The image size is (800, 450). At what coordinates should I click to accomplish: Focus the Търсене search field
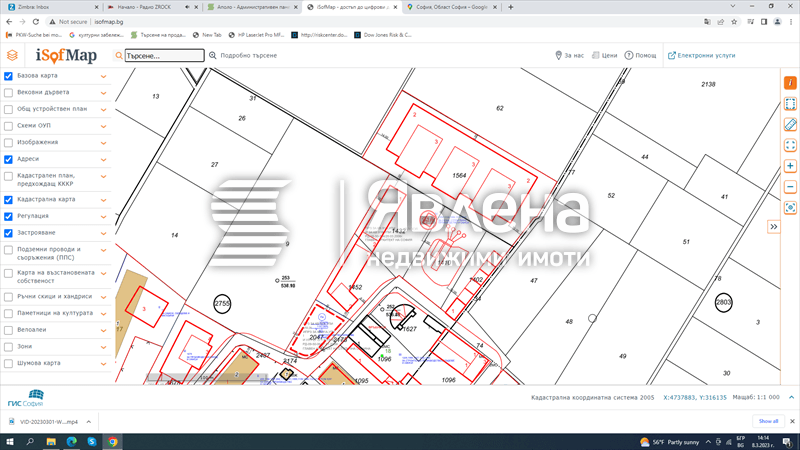point(164,56)
